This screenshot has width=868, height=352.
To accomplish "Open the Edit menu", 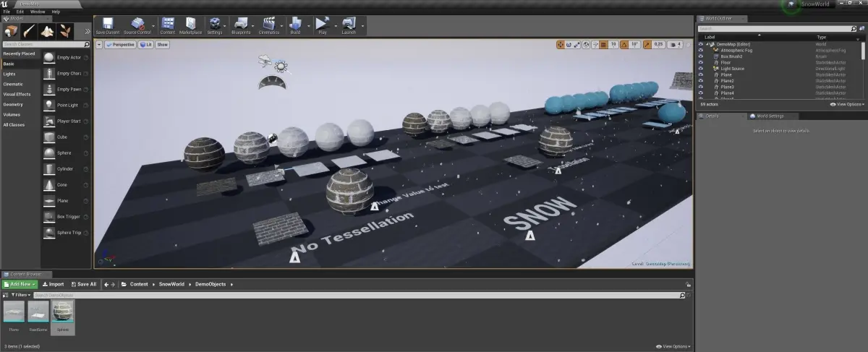I will pos(20,12).
